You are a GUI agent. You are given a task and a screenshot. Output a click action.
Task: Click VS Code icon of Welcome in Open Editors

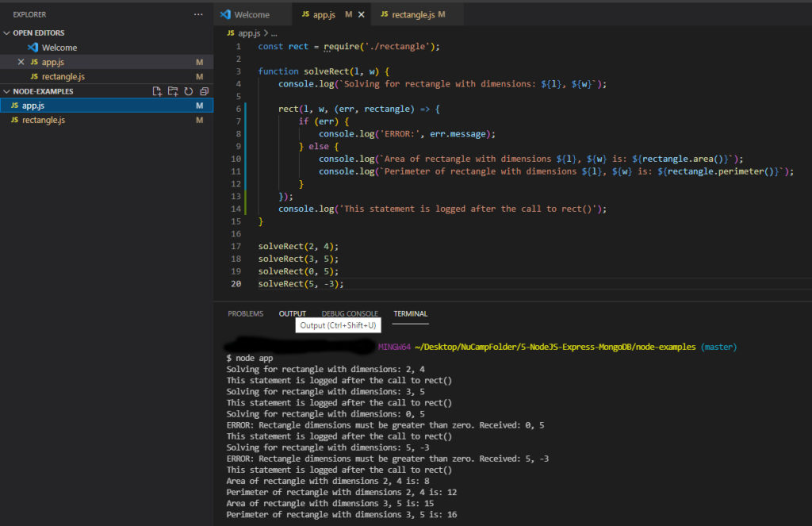(33, 47)
